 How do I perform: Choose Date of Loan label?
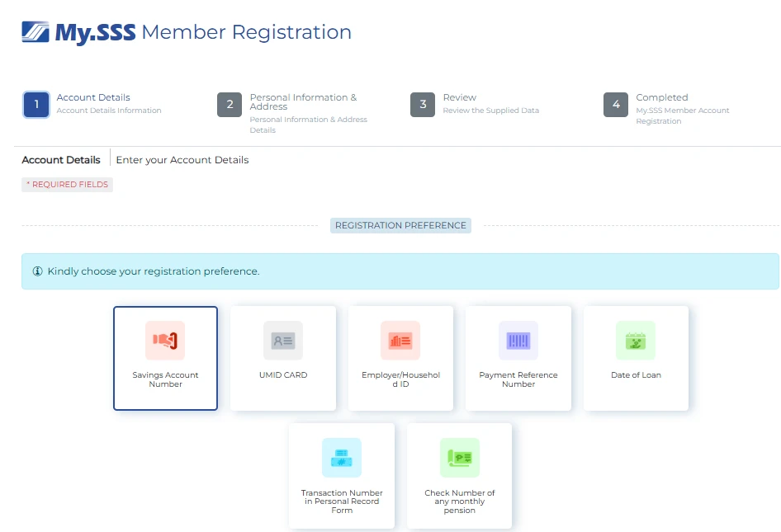click(636, 374)
